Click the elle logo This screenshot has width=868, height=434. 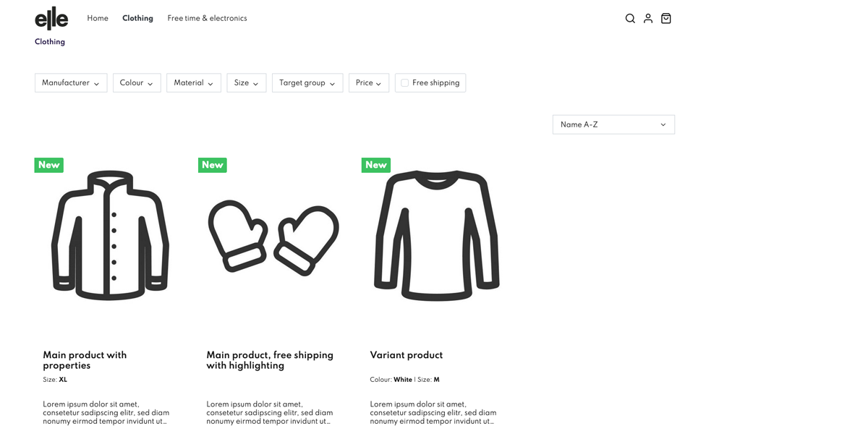(x=51, y=19)
